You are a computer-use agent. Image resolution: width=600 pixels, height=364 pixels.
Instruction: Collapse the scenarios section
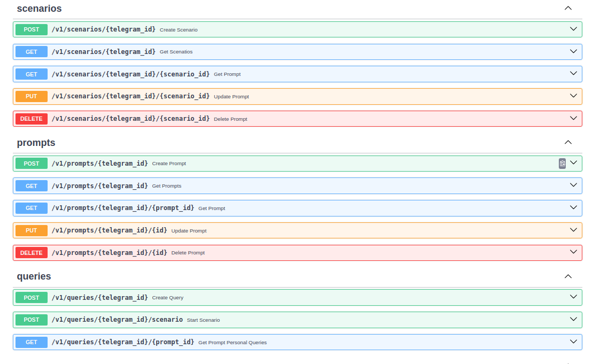[568, 9]
